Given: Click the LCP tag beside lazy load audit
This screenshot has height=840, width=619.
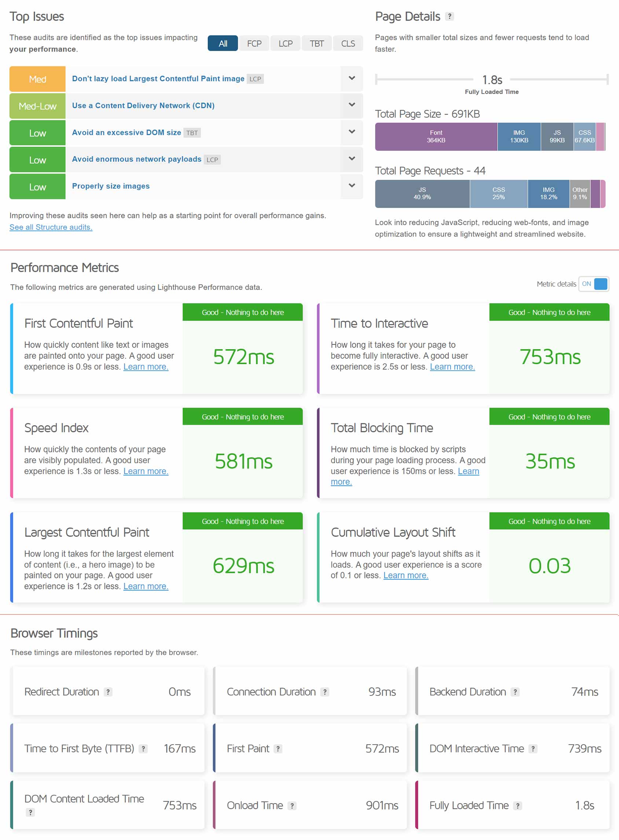Looking at the screenshot, I should pyautogui.click(x=255, y=79).
